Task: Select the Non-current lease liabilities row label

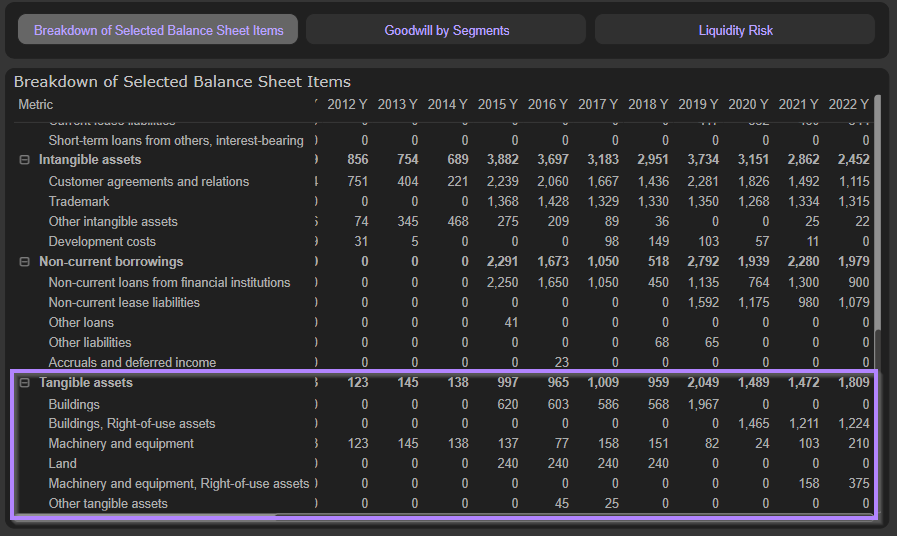Action: (x=124, y=303)
